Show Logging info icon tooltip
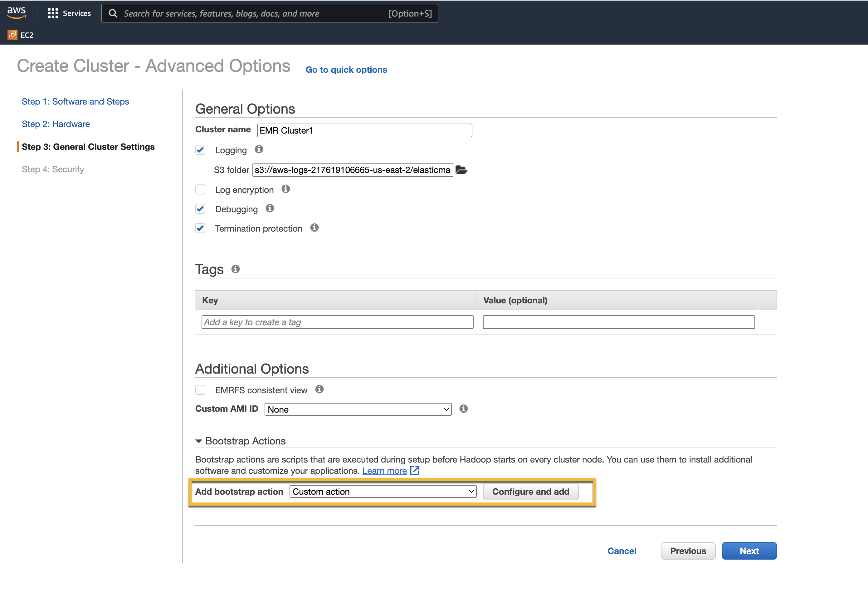This screenshot has width=868, height=593. tap(259, 149)
